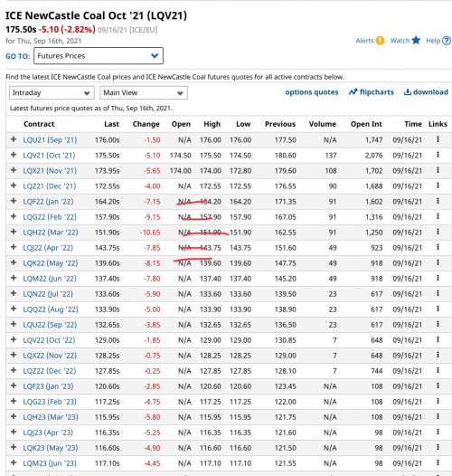452x476 pixels.
Task: Open the GO TO Futures Prices dropdown
Action: 99,56
